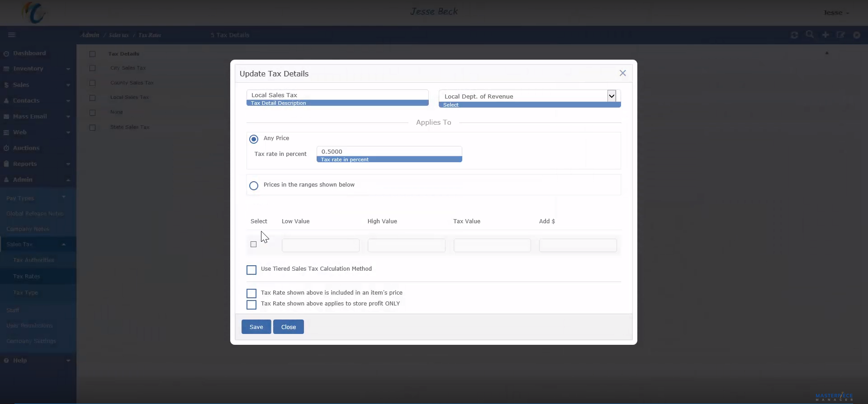Click the Sales tax breadcrumb link
This screenshot has height=404, width=868.
click(x=119, y=35)
